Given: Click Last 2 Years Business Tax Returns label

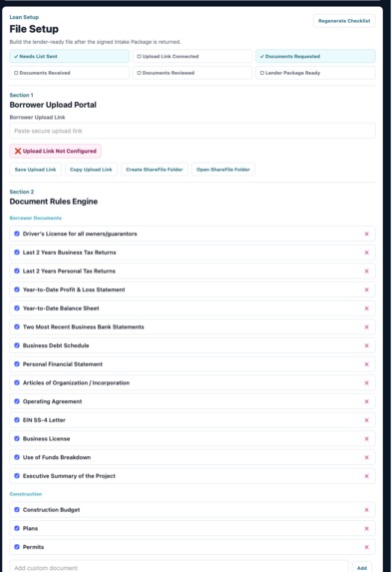Looking at the screenshot, I should (x=69, y=253).
